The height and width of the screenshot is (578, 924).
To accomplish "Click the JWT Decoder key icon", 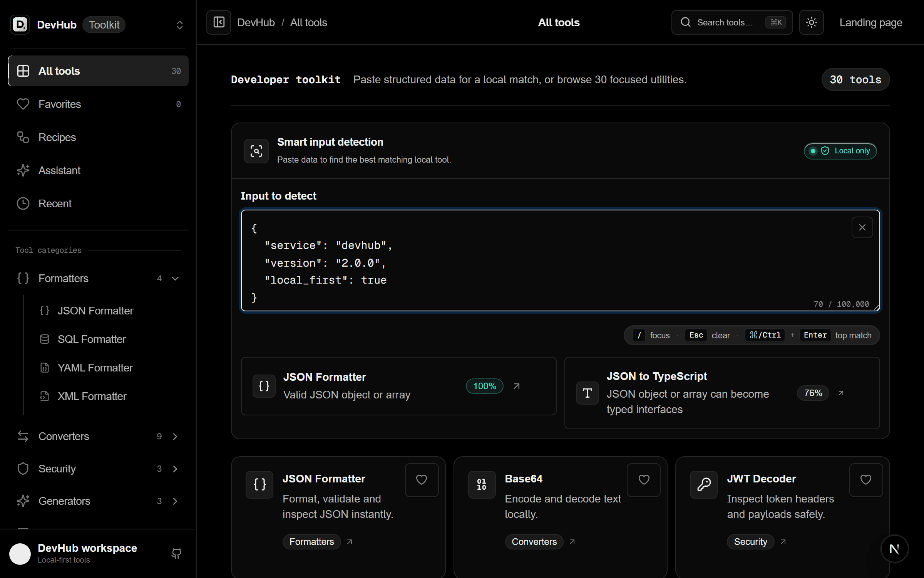I will (x=704, y=484).
